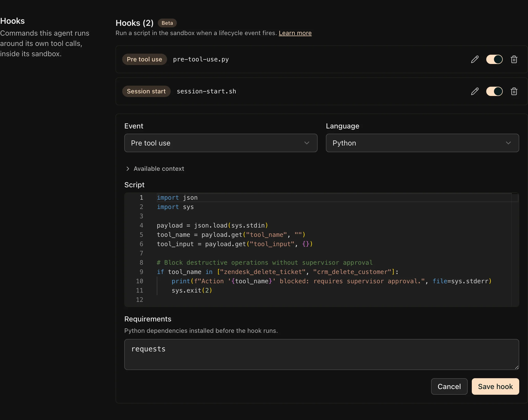This screenshot has height=420, width=528.
Task: Focus the Requirements text area containing requests
Action: pyautogui.click(x=321, y=354)
